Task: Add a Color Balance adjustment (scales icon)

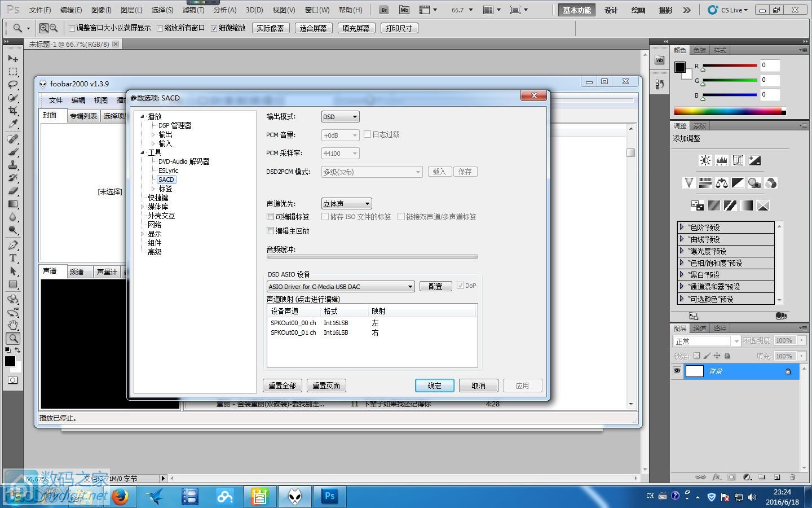Action: (721, 183)
